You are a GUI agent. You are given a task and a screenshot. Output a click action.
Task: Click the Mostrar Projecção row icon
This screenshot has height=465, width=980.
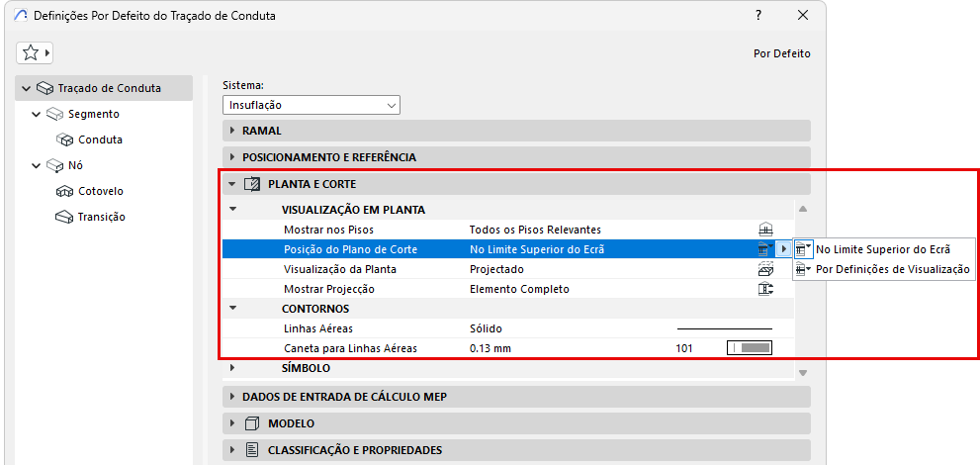(765, 289)
